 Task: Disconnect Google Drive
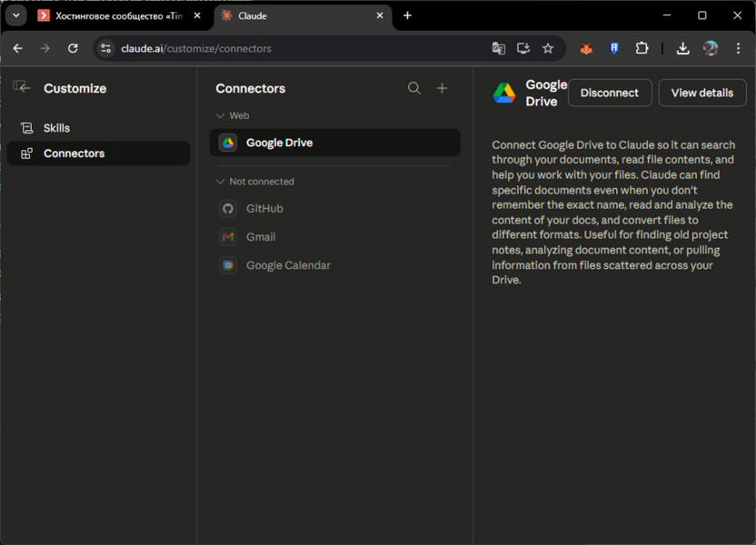click(x=610, y=93)
